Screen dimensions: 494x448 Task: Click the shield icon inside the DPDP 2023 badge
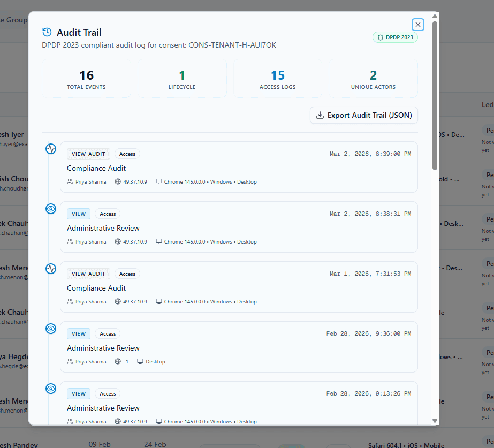pyautogui.click(x=381, y=37)
